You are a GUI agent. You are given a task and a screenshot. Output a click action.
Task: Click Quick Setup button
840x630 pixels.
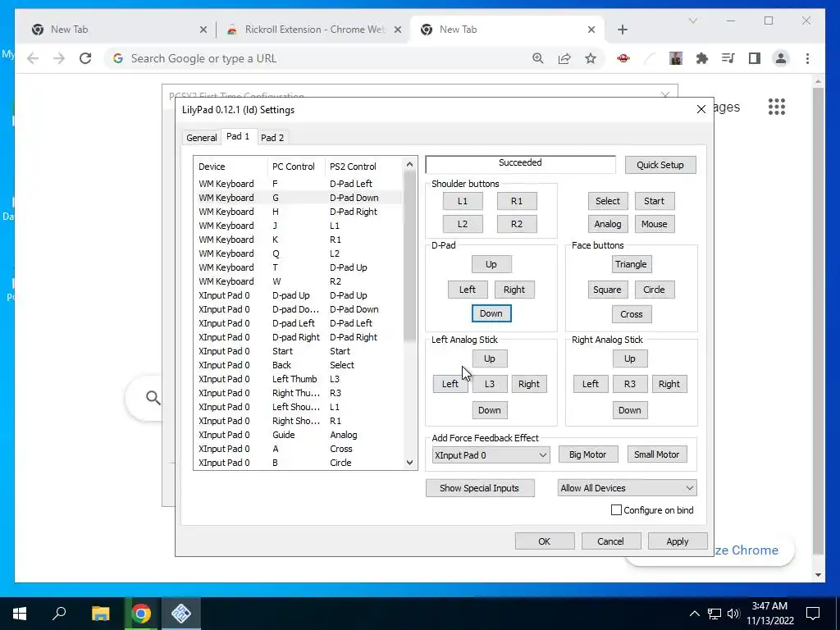[660, 165]
